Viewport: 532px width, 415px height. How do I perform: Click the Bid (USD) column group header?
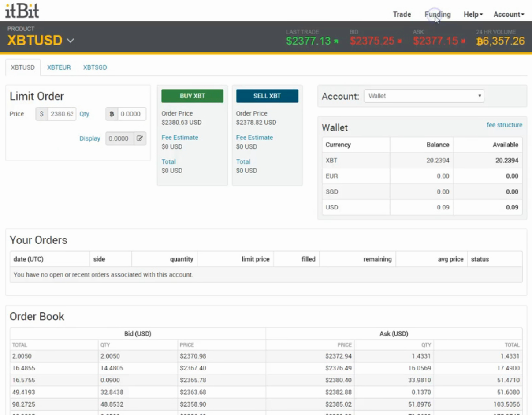pos(138,334)
